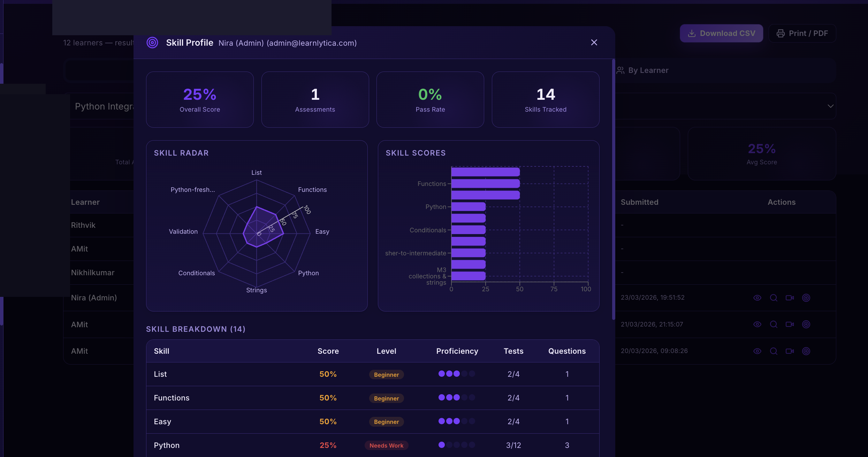Click the Skill Profile target icon

[x=152, y=43]
